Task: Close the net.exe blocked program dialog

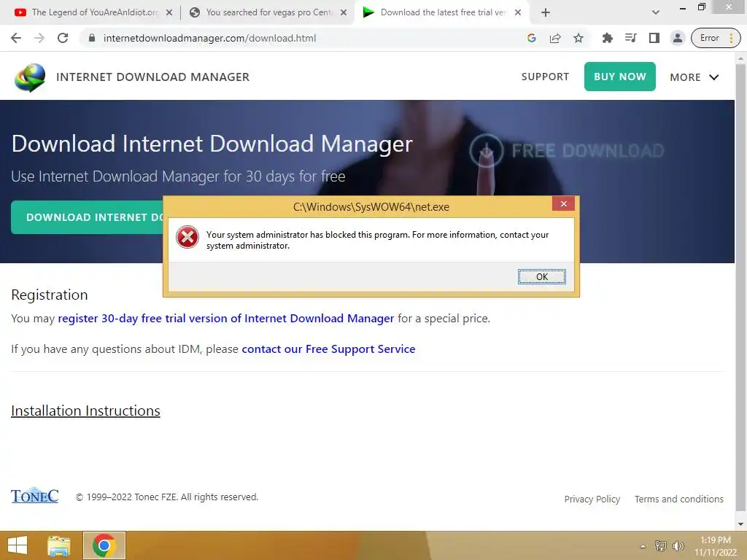Action: point(564,204)
